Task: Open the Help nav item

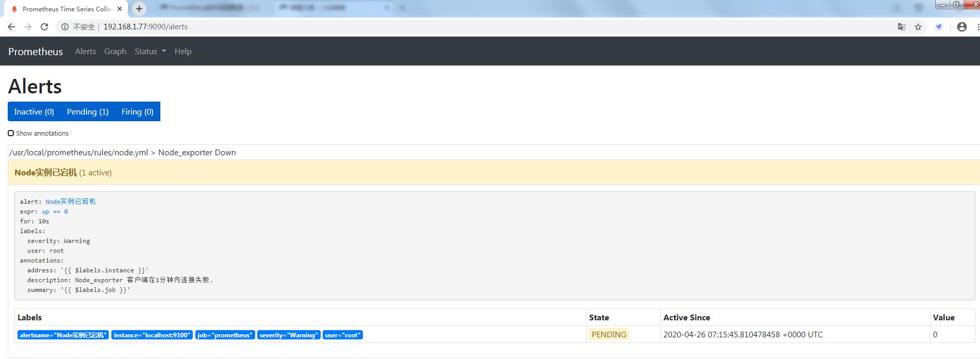Action: coord(183,52)
